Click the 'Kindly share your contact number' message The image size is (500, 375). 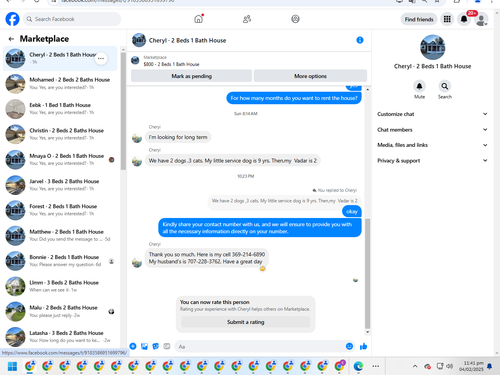click(260, 228)
